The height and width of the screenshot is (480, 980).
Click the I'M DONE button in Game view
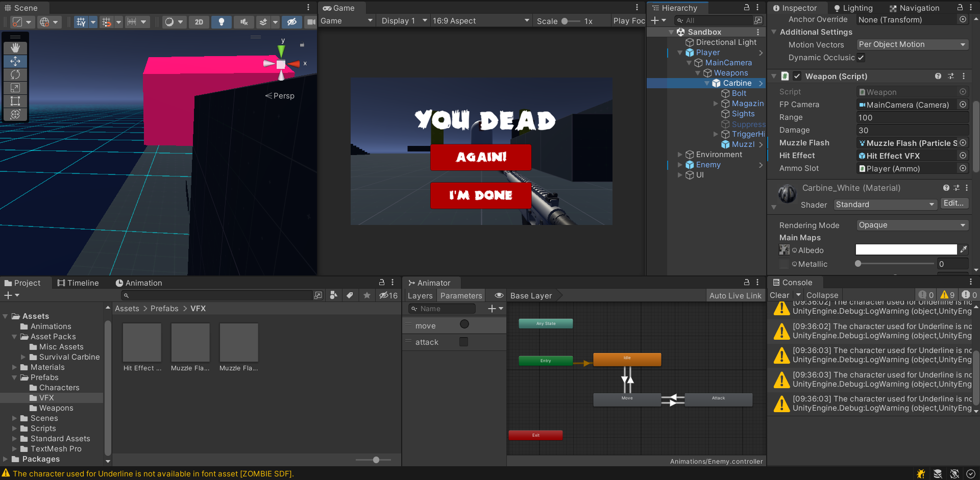pos(481,195)
